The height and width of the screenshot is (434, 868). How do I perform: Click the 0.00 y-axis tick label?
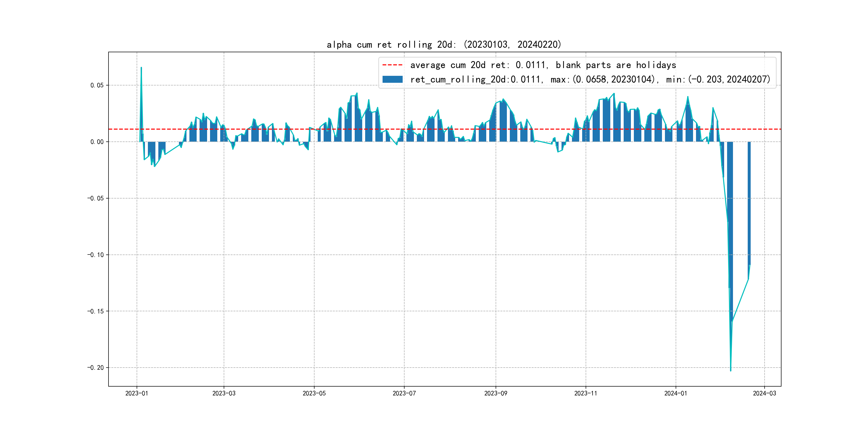[x=97, y=142]
